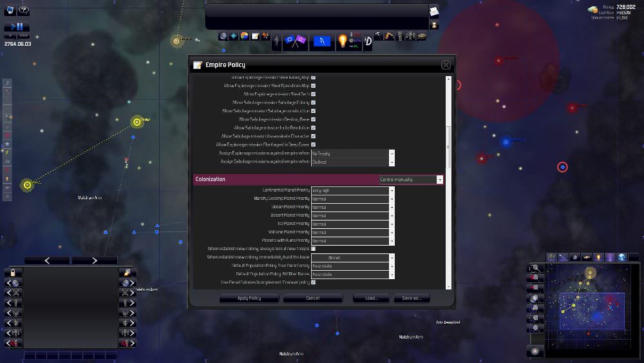The image size is (644, 363).
Task: Click the blue empire flag icon
Action: click(x=321, y=41)
